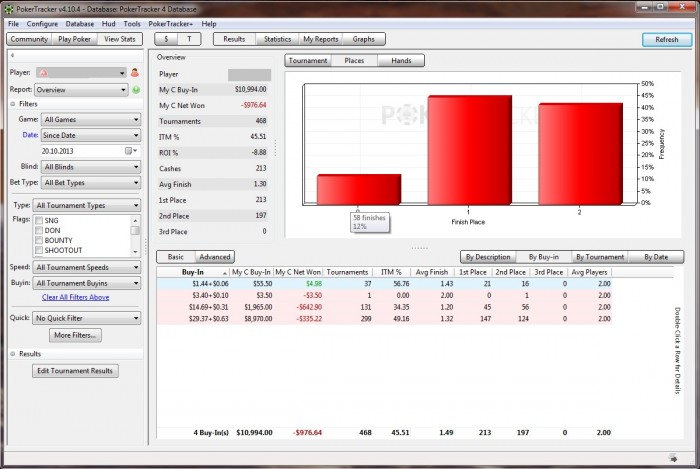Enable the BOUNTY flag checkbox
700x469 pixels.
39,240
